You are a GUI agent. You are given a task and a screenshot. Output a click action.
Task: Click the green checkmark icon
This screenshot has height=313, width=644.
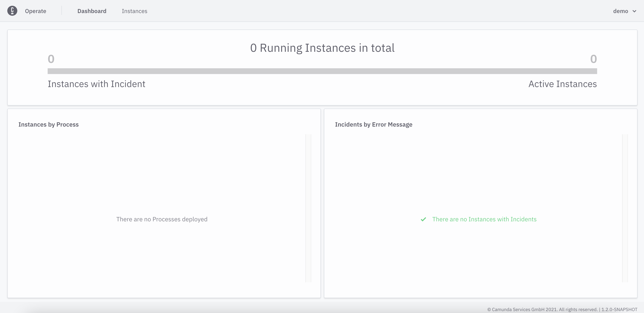423,219
